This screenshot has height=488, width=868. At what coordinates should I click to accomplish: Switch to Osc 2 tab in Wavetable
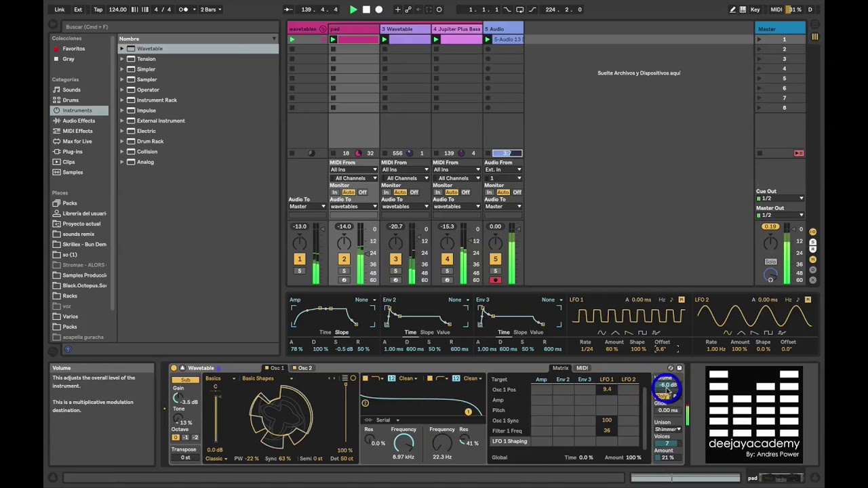pos(301,368)
